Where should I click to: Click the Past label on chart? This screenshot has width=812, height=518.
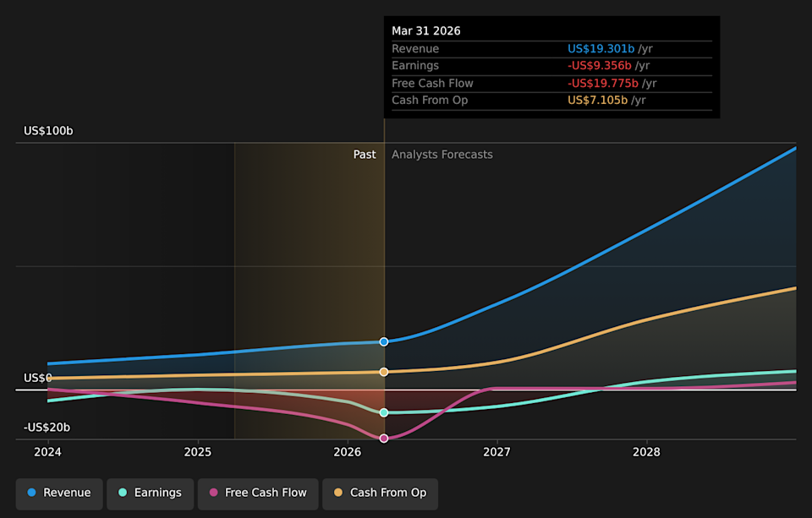pos(365,155)
